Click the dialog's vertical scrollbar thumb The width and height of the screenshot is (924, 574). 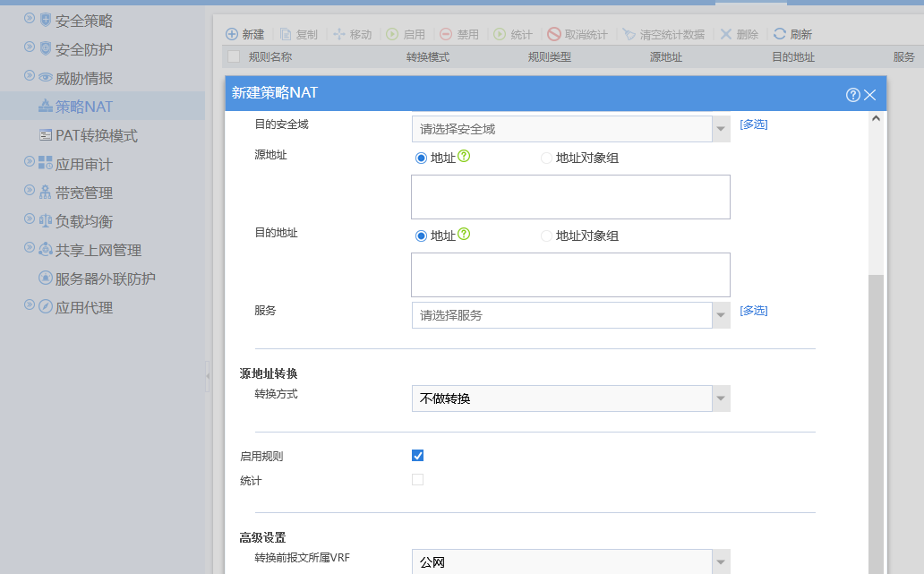click(876, 421)
